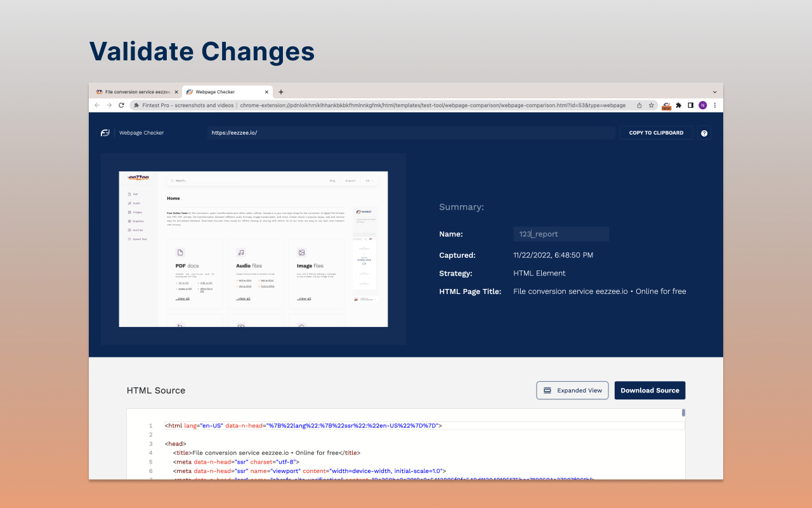Screen dimensions: 812x508
Task: Open the Chrome three-dot menu
Action: coord(715,105)
